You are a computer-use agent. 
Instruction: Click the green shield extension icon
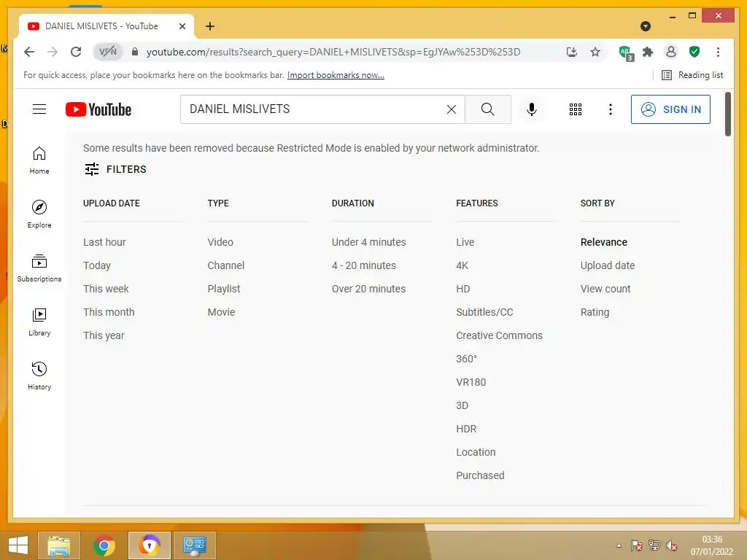click(694, 52)
